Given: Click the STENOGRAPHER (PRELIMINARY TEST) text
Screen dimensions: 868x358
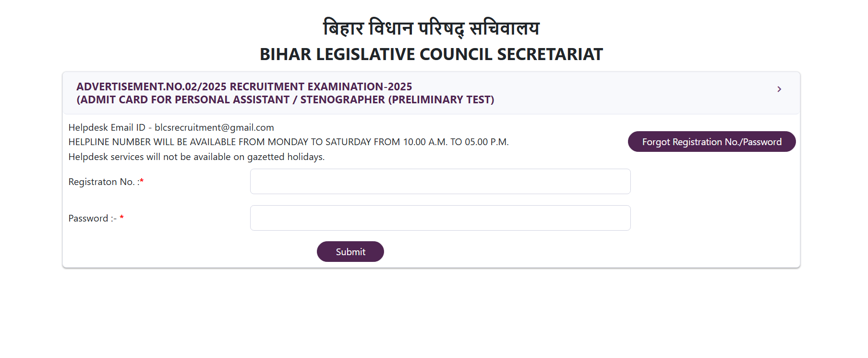Looking at the screenshot, I should [x=397, y=100].
